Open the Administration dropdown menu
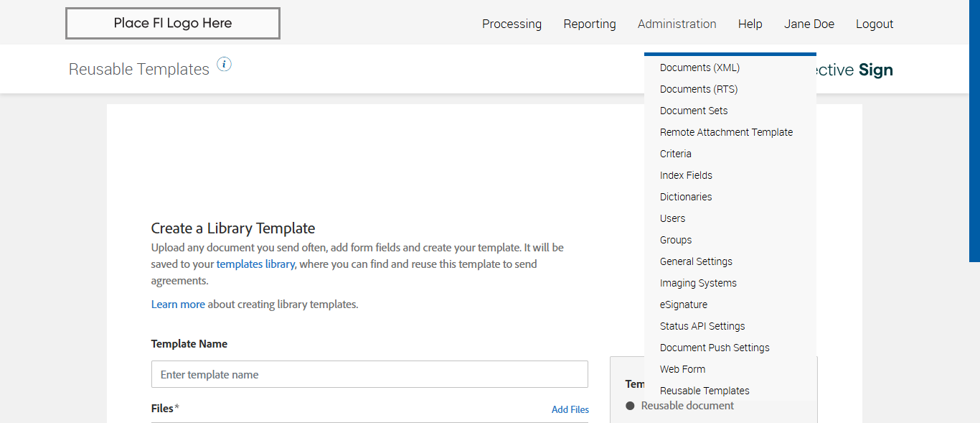980x423 pixels. [677, 24]
